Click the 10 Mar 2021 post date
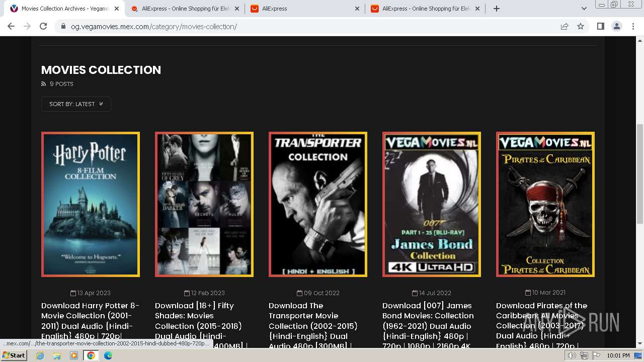Screen dimensions: 644x362 click(545, 292)
